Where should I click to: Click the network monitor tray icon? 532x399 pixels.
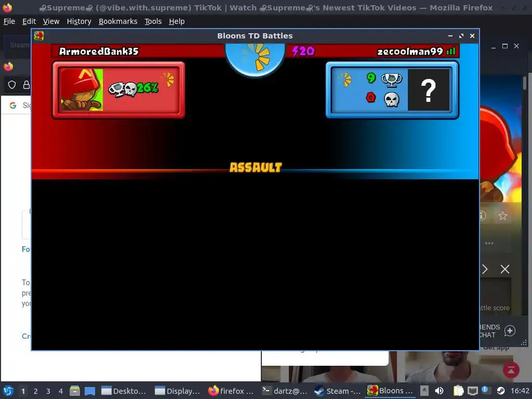tap(472, 391)
